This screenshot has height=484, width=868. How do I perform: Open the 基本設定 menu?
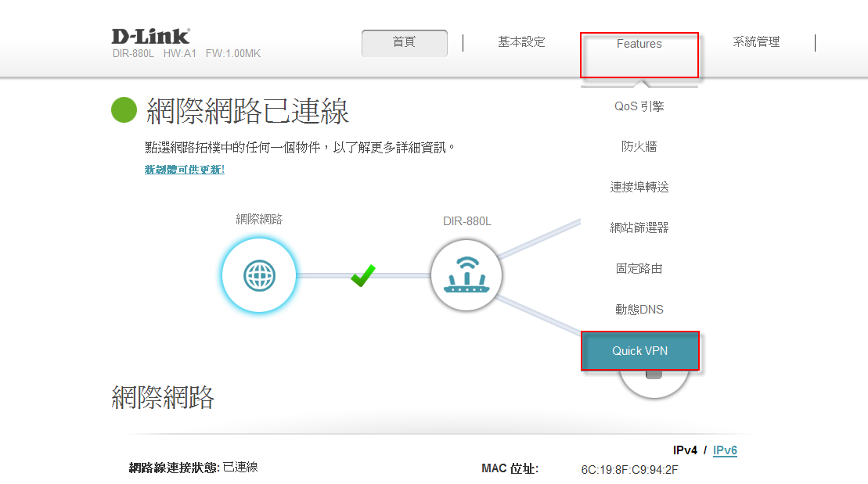click(521, 42)
